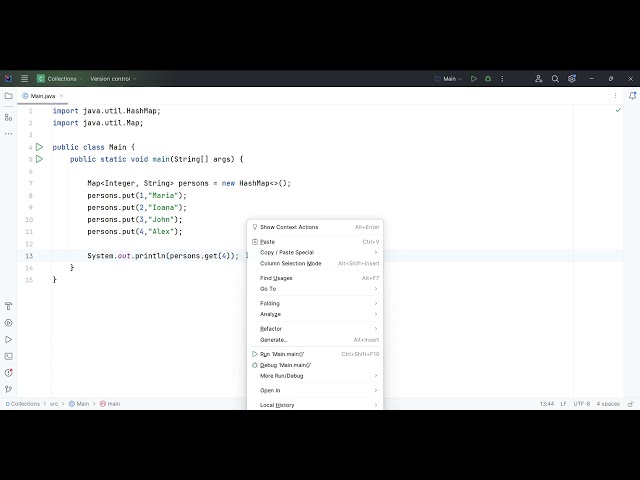
Task: Click run gutter icon beside class Main
Action: click(39, 147)
